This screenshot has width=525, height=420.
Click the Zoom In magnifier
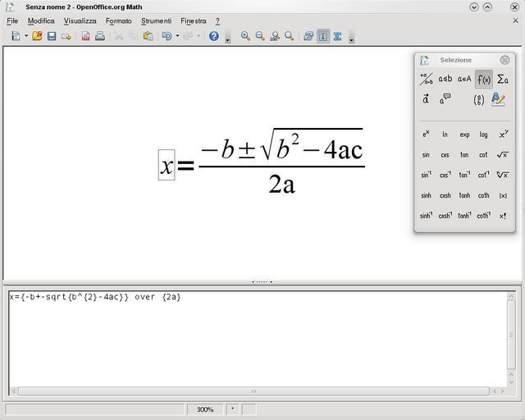tap(244, 36)
